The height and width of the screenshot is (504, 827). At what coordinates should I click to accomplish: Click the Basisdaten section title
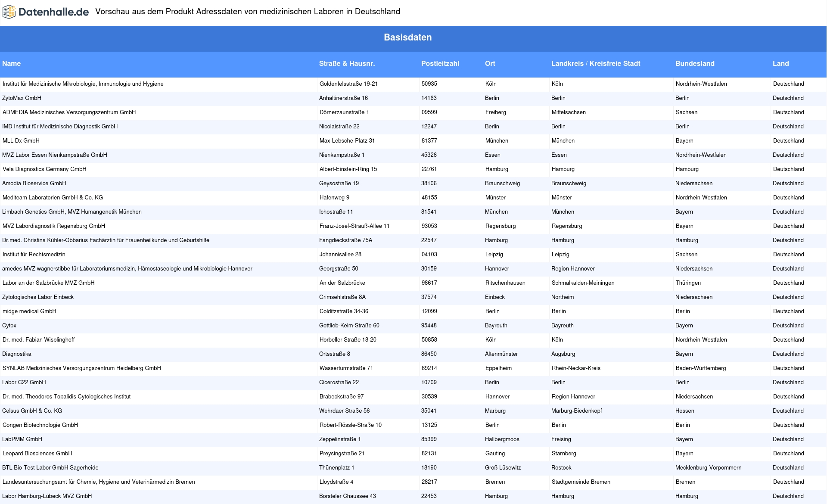407,37
